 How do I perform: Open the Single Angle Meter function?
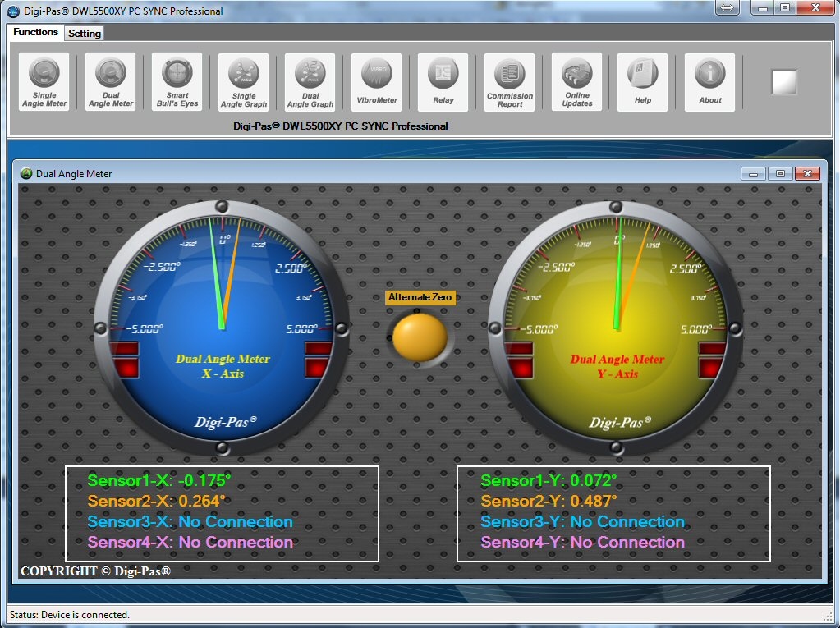click(x=44, y=82)
